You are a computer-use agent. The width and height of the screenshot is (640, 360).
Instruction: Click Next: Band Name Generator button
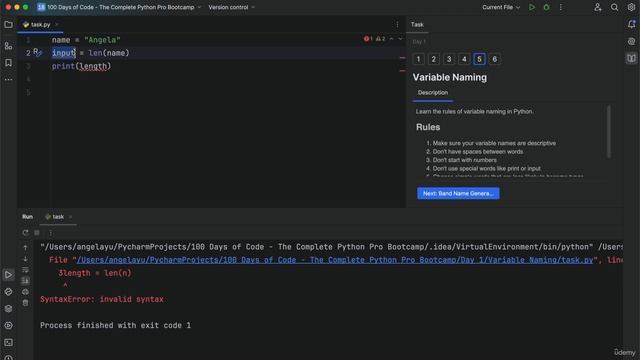click(458, 193)
